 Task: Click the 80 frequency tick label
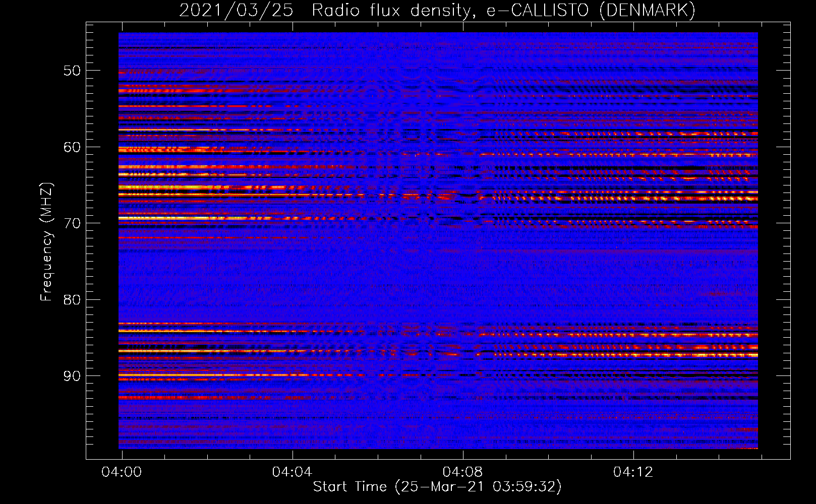72,300
